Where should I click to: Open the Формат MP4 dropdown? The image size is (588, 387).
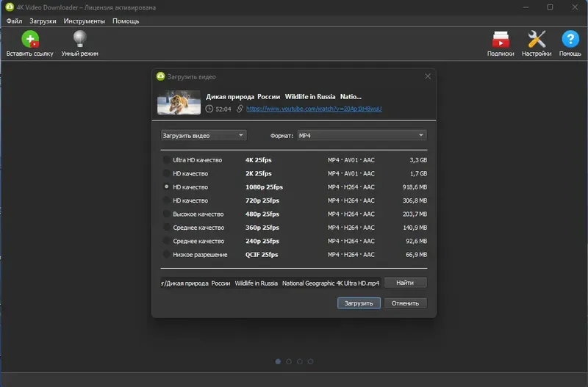(x=362, y=135)
